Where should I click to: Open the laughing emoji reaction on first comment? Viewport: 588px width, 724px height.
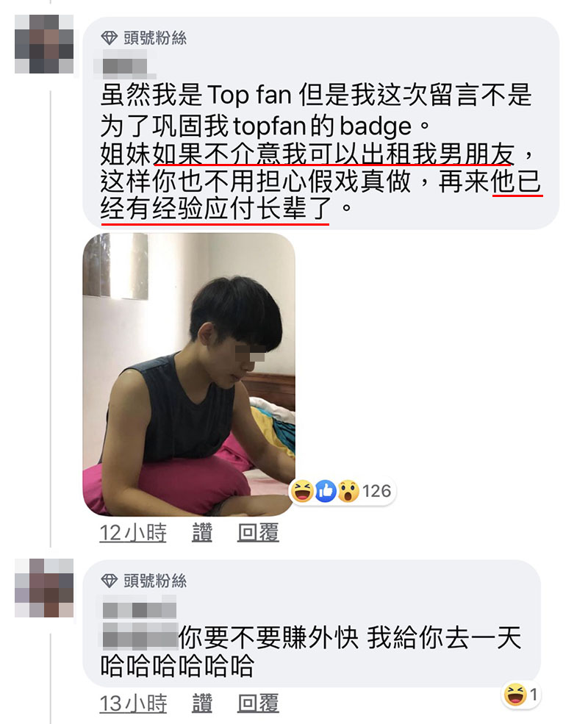click(x=303, y=491)
